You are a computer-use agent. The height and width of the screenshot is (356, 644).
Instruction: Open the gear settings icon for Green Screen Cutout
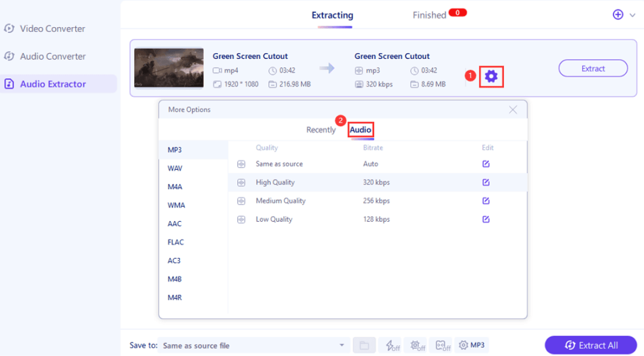tap(491, 76)
